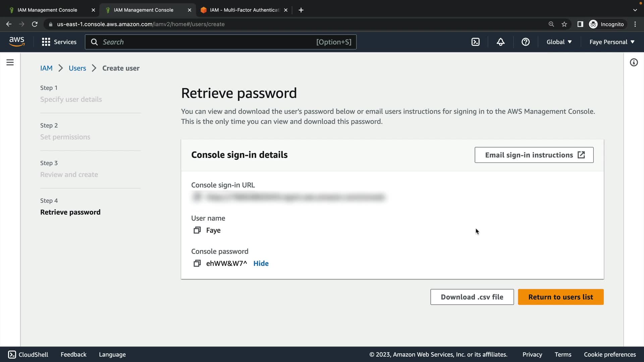Open the Global region dropdown
The height and width of the screenshot is (362, 644).
point(559,42)
